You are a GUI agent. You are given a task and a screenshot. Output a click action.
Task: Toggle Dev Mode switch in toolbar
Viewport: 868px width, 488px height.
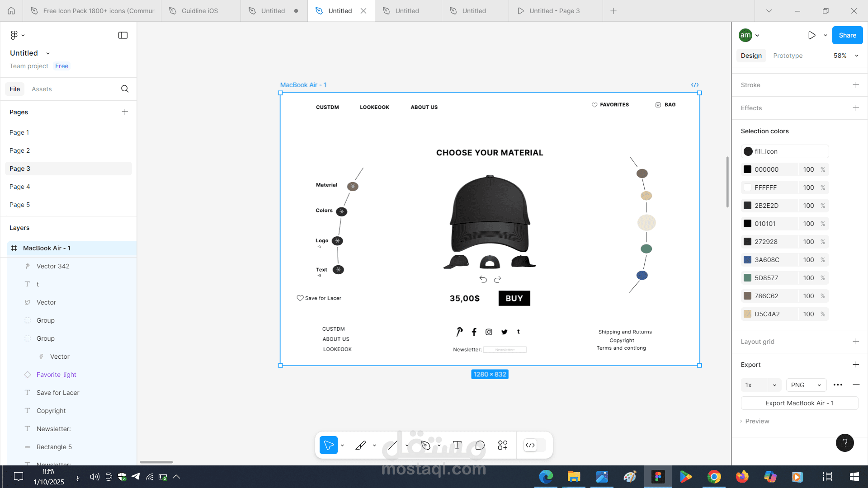[534, 445]
